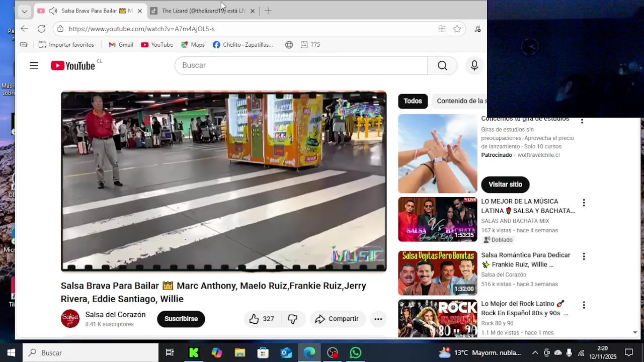
Task: Open the YouTube bookmark in favorites bar
Action: click(x=157, y=45)
